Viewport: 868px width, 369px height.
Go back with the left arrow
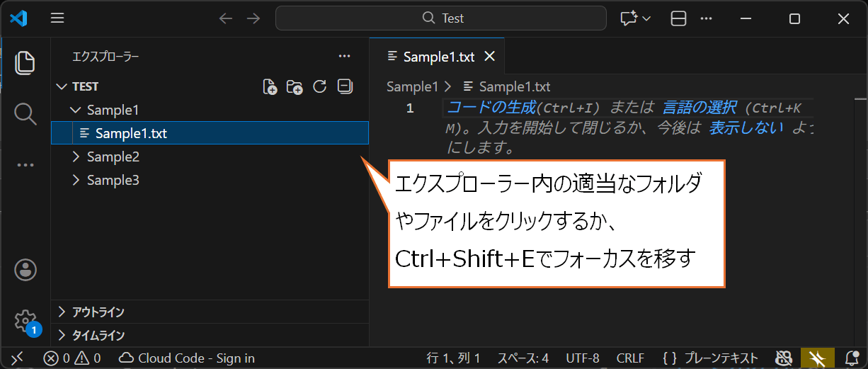pyautogui.click(x=226, y=18)
